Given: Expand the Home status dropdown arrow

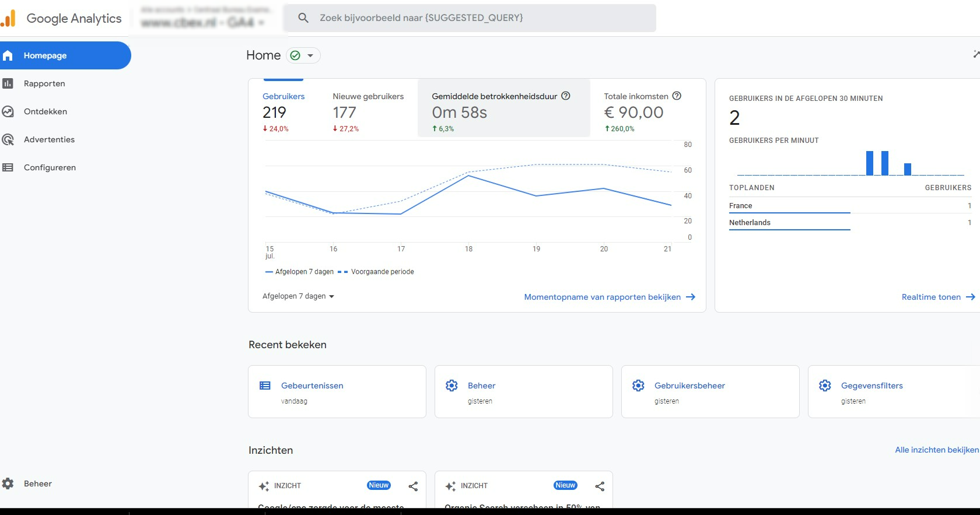Looking at the screenshot, I should [x=310, y=55].
